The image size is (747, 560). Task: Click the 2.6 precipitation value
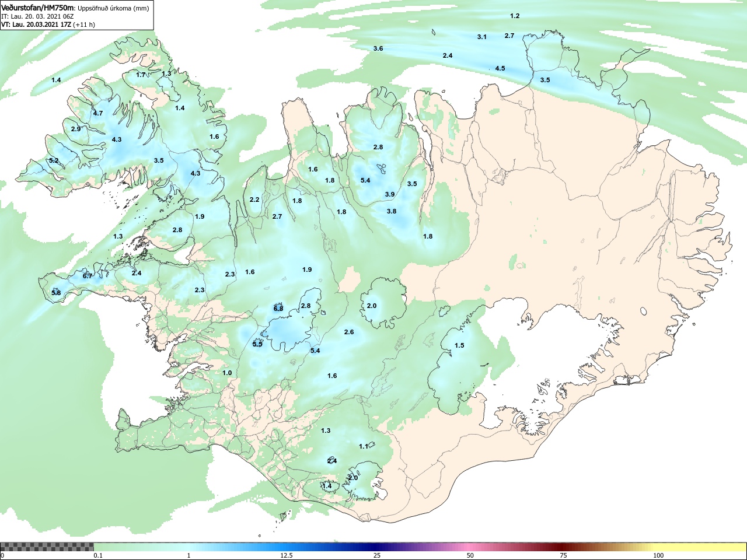point(349,332)
